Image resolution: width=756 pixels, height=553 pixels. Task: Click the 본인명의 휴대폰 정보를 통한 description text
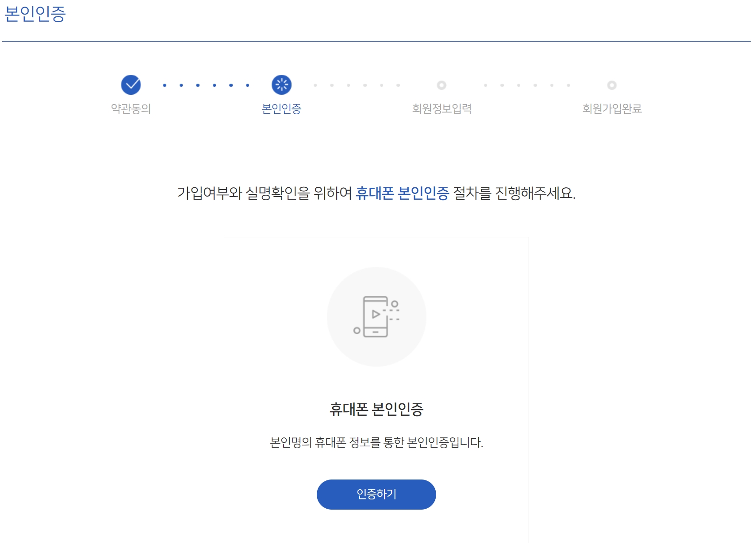click(376, 442)
